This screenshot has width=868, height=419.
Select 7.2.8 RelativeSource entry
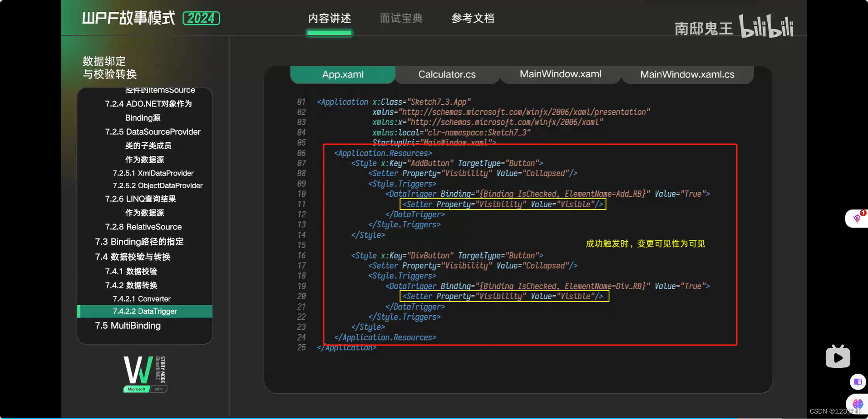(143, 227)
